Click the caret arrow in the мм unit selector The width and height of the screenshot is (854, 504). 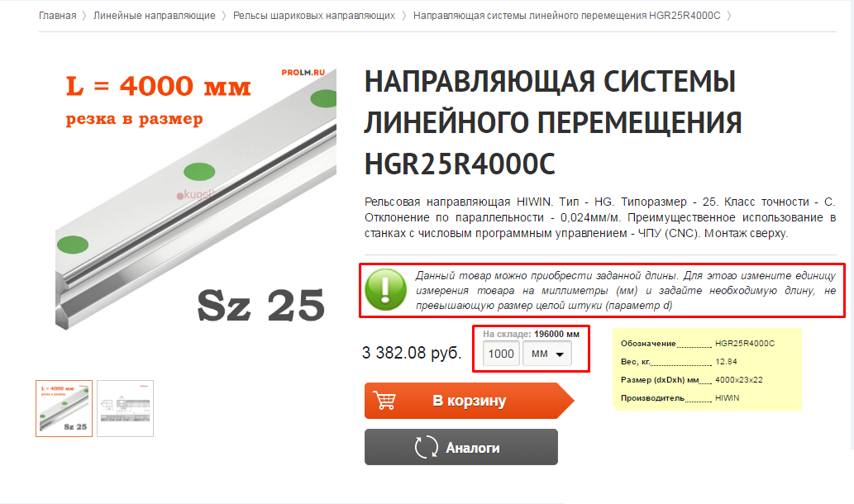(x=560, y=354)
